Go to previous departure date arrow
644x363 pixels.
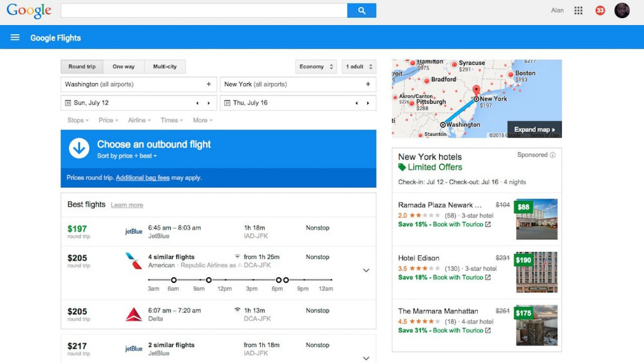point(197,103)
